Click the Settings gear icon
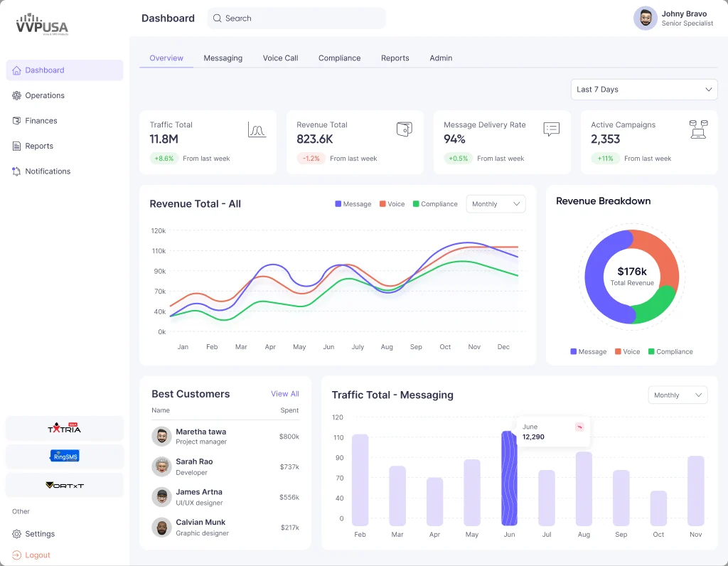The width and height of the screenshot is (728, 566). 17,534
